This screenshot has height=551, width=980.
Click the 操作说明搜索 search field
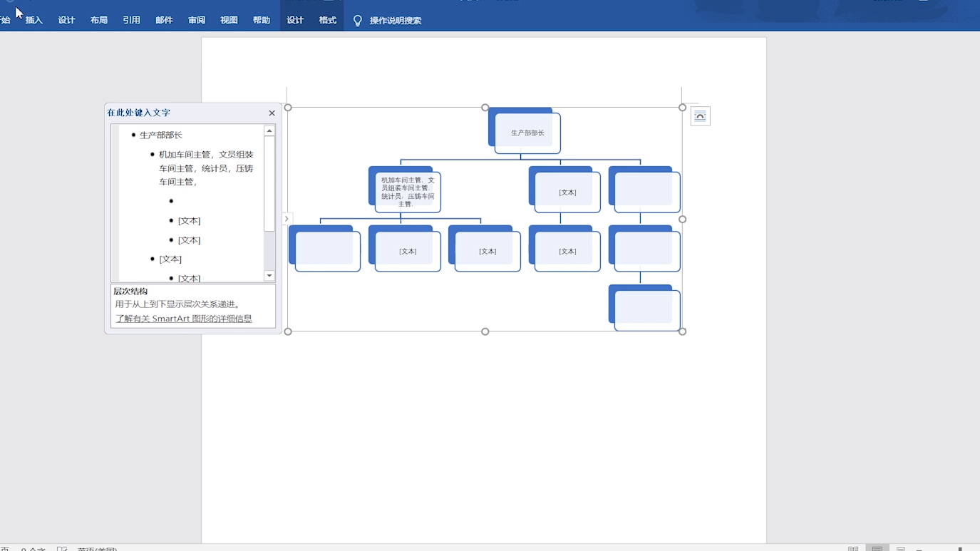coord(396,21)
